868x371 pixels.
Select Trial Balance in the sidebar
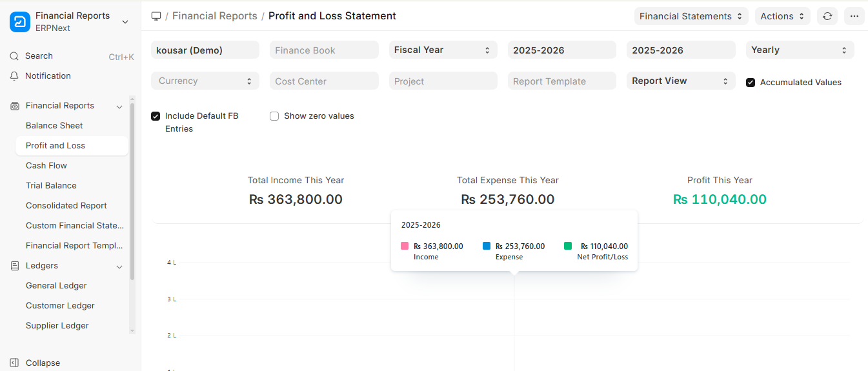[x=51, y=186]
